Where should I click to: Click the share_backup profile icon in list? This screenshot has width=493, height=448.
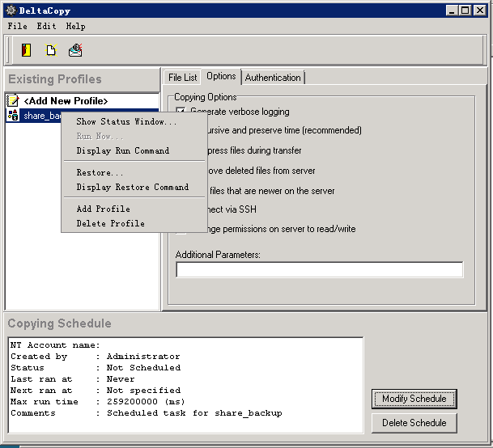13,116
